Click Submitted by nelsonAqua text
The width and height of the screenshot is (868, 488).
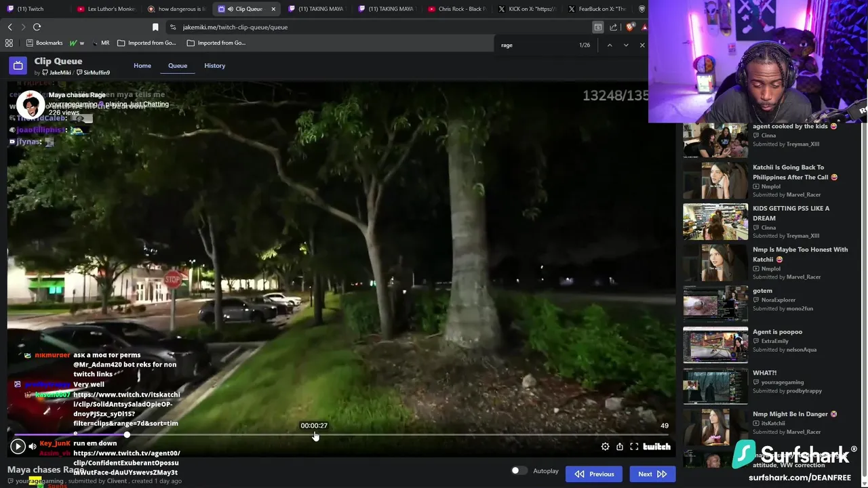[785, 350]
